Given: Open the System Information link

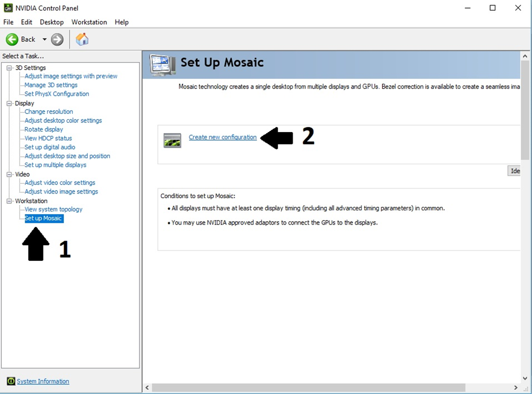Looking at the screenshot, I should click(43, 381).
